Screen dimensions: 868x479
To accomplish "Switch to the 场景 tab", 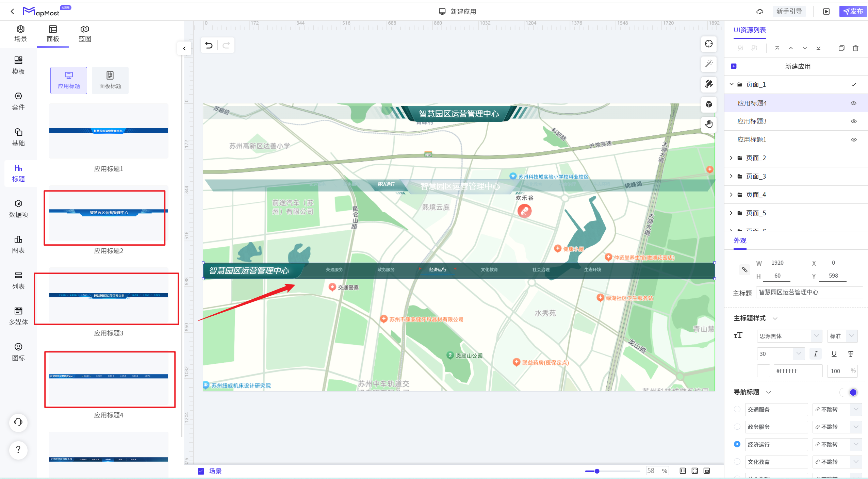I will click(x=20, y=34).
